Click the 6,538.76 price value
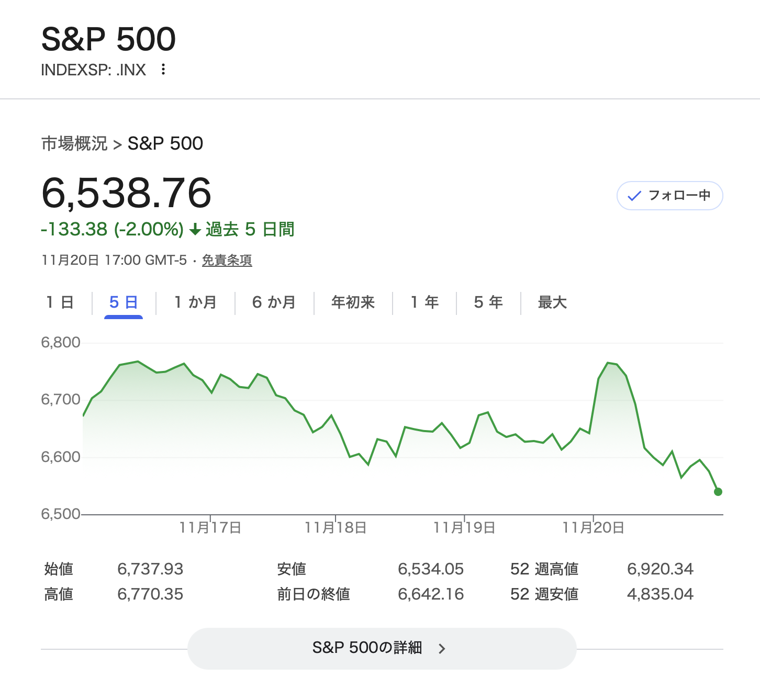Viewport: 760px width, 700px height. (126, 193)
